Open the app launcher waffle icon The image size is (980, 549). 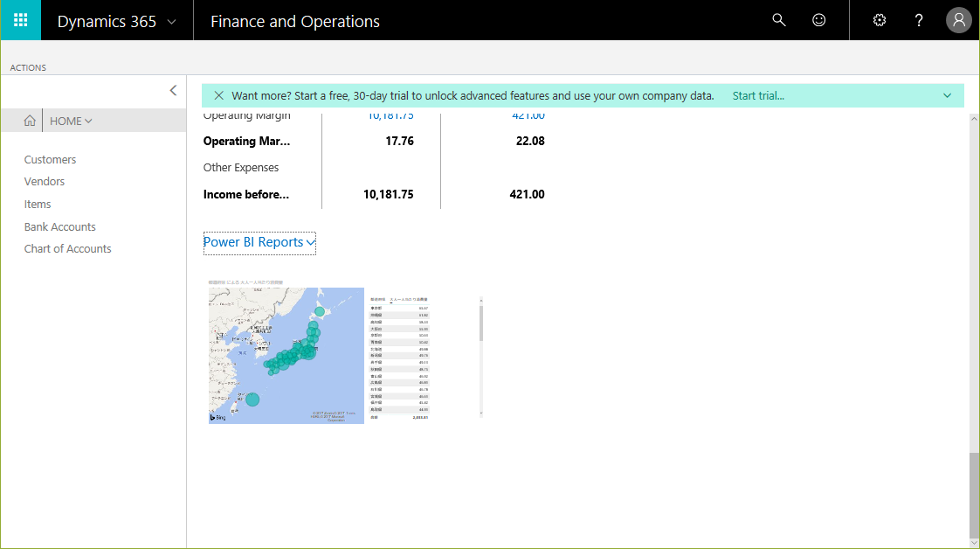pyautogui.click(x=21, y=20)
